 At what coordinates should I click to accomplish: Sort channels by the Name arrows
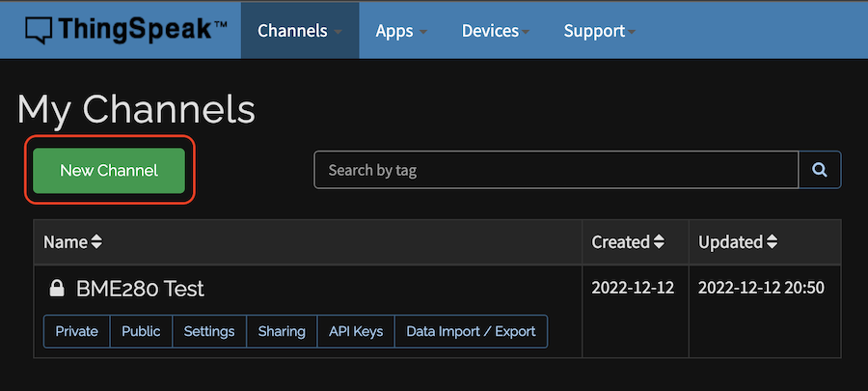[96, 242]
